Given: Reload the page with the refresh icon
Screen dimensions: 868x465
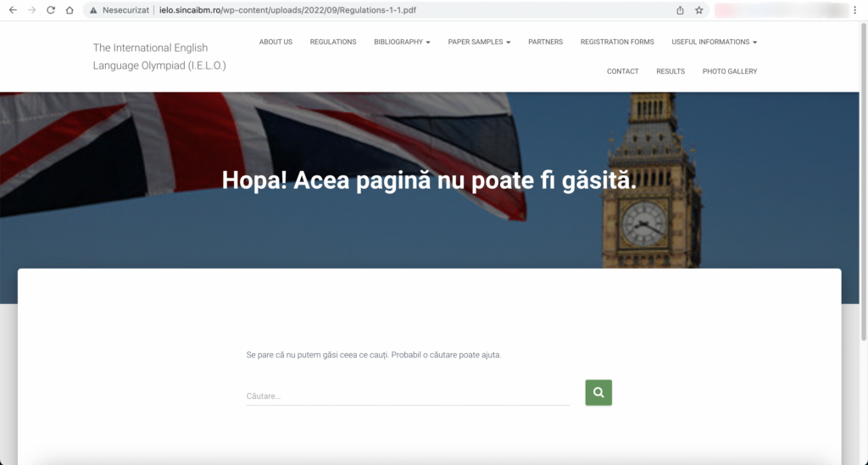Looking at the screenshot, I should (51, 10).
